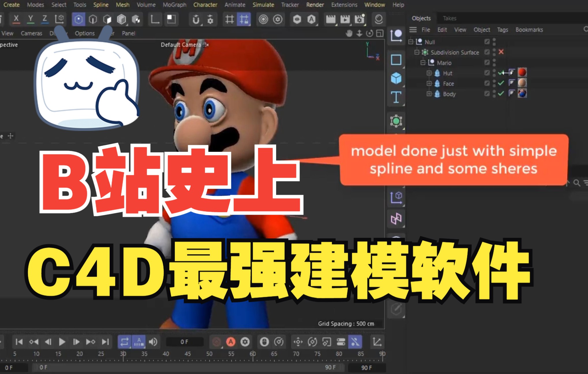Expand the Hut object's children
The height and width of the screenshot is (374, 588).
(428, 73)
